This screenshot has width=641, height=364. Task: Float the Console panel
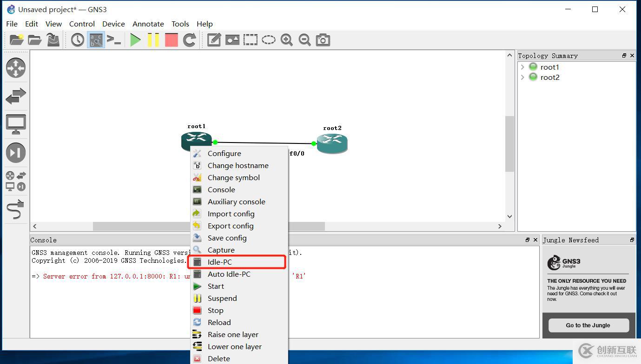click(528, 240)
